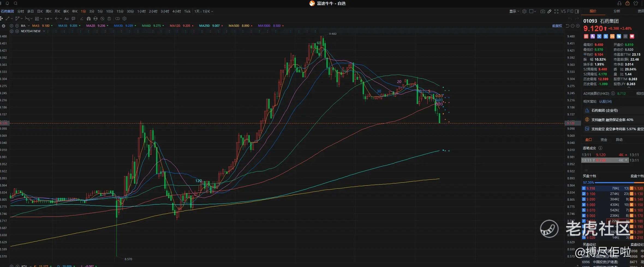This screenshot has width=644, height=267.
Task: Open the 资金 capital tab
Action: pyautogui.click(x=604, y=140)
